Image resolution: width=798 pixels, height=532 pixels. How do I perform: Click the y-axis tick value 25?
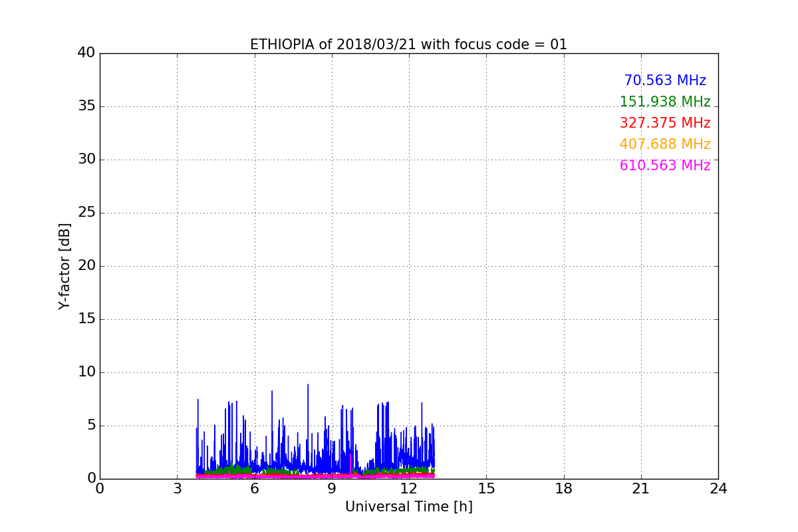(86, 213)
